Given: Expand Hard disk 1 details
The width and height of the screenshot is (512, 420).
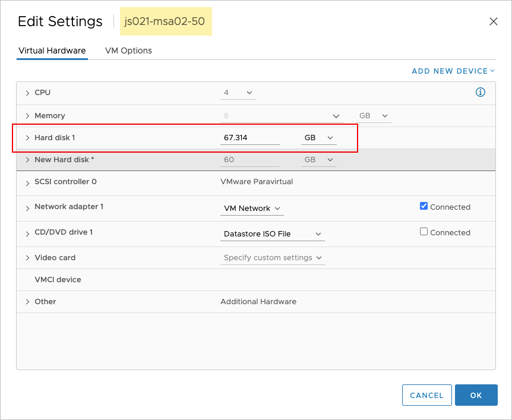Looking at the screenshot, I should pyautogui.click(x=27, y=138).
